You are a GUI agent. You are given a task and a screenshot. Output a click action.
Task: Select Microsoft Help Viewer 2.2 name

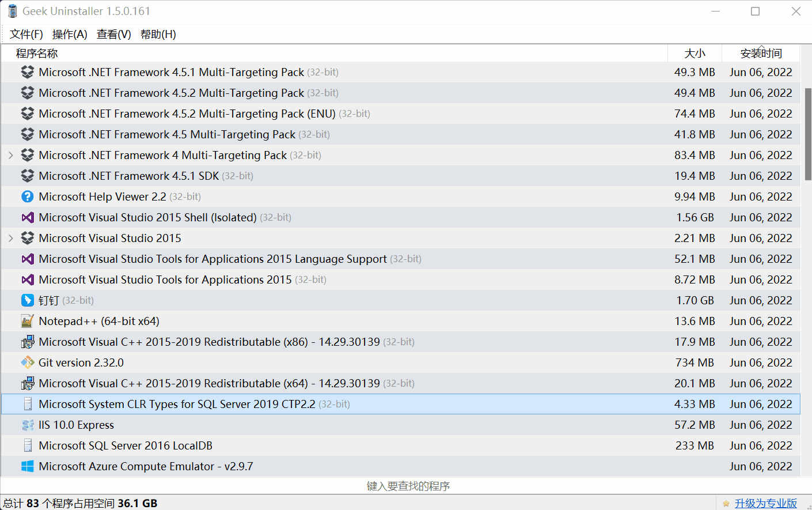(x=103, y=197)
